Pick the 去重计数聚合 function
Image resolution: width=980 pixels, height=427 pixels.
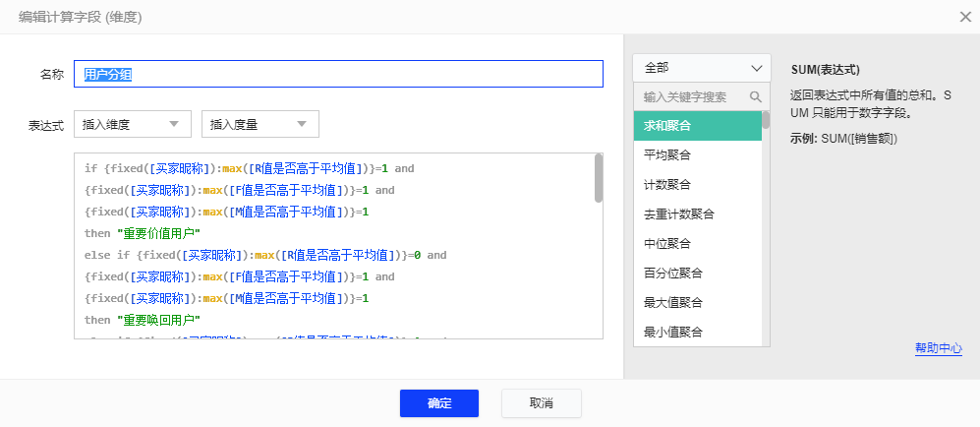697,213
